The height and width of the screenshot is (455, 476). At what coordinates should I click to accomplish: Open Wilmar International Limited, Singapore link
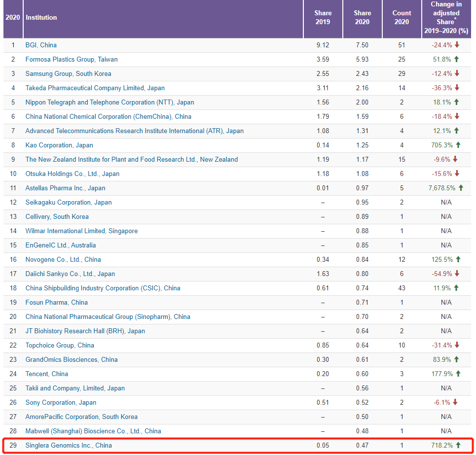point(81,231)
